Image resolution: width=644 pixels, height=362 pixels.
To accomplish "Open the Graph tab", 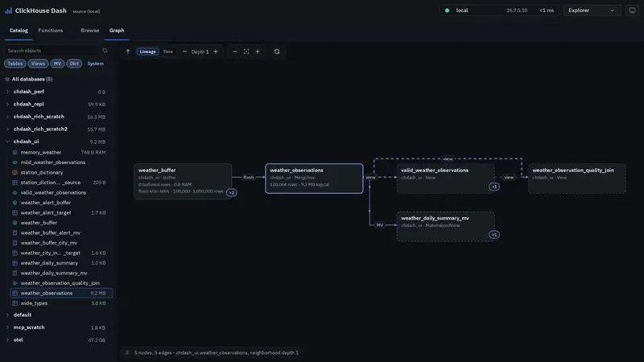I will pos(117,31).
